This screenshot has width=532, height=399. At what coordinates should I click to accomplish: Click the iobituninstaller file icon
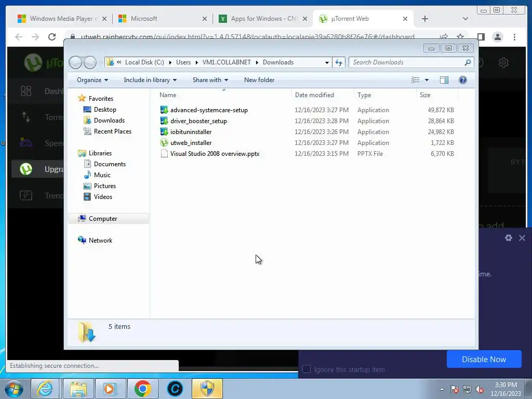click(x=164, y=131)
